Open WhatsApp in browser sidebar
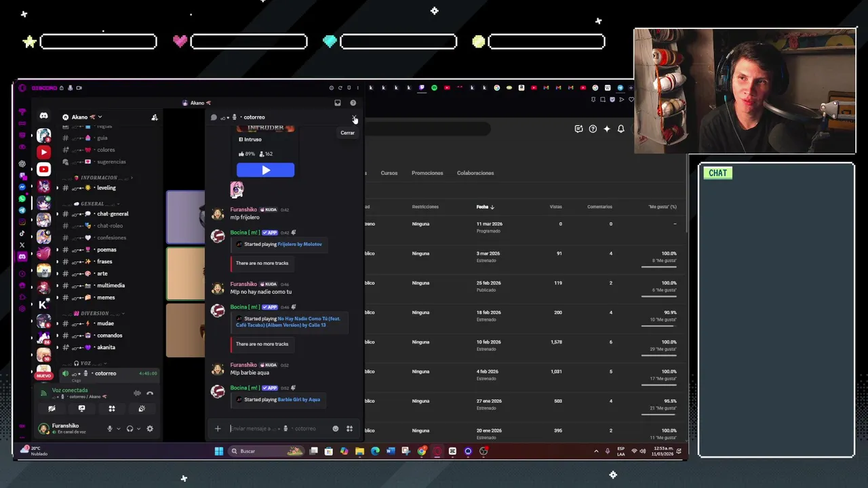 (22, 199)
